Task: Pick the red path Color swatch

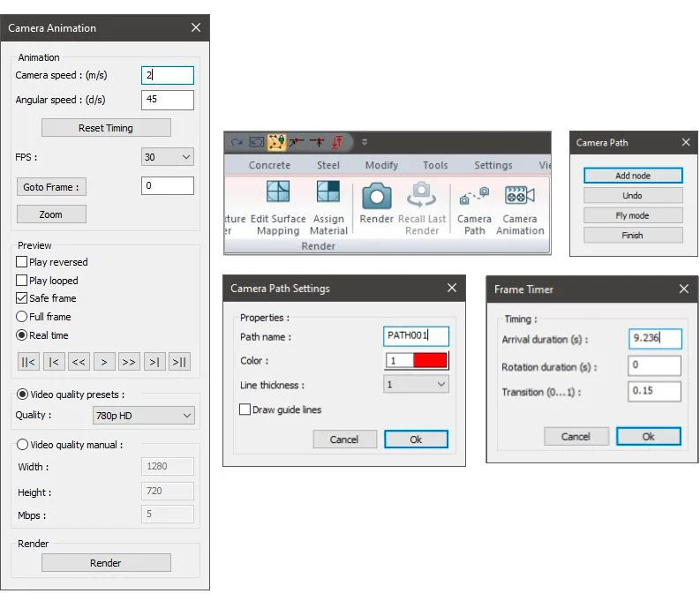Action: click(430, 360)
